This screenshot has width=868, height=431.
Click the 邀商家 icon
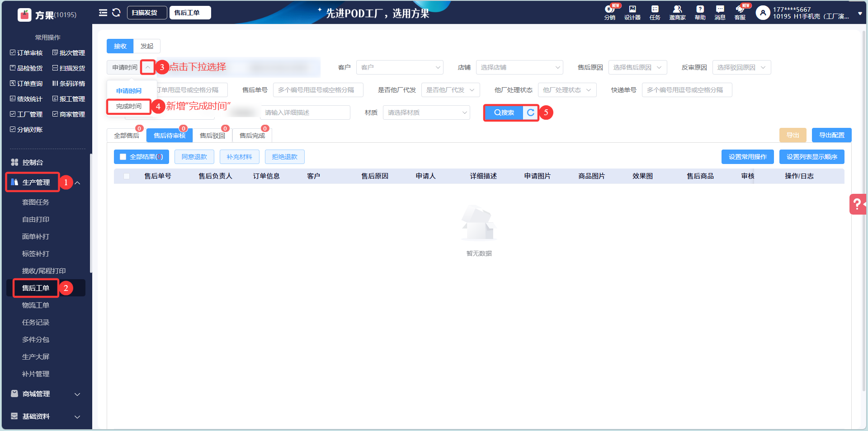point(677,12)
